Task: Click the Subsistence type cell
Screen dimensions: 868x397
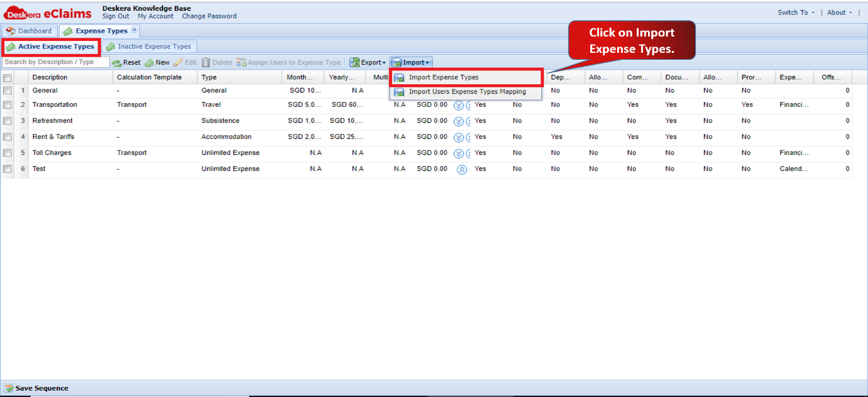Action: pyautogui.click(x=240, y=121)
